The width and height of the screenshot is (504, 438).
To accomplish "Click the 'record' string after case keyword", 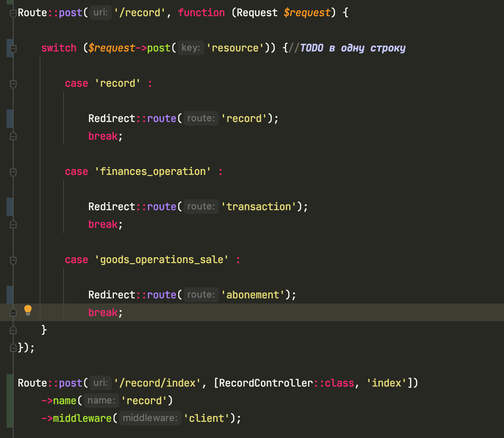I will (118, 83).
